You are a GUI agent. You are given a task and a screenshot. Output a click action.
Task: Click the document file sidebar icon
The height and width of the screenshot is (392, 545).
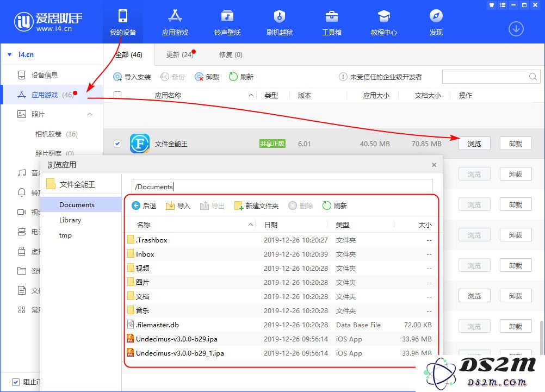click(22, 290)
